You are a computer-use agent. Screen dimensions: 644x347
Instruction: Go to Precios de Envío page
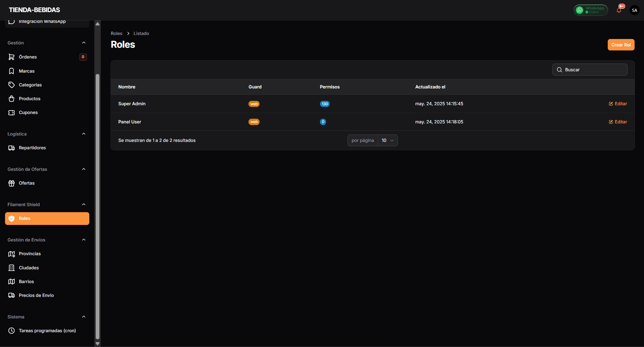[x=36, y=295]
